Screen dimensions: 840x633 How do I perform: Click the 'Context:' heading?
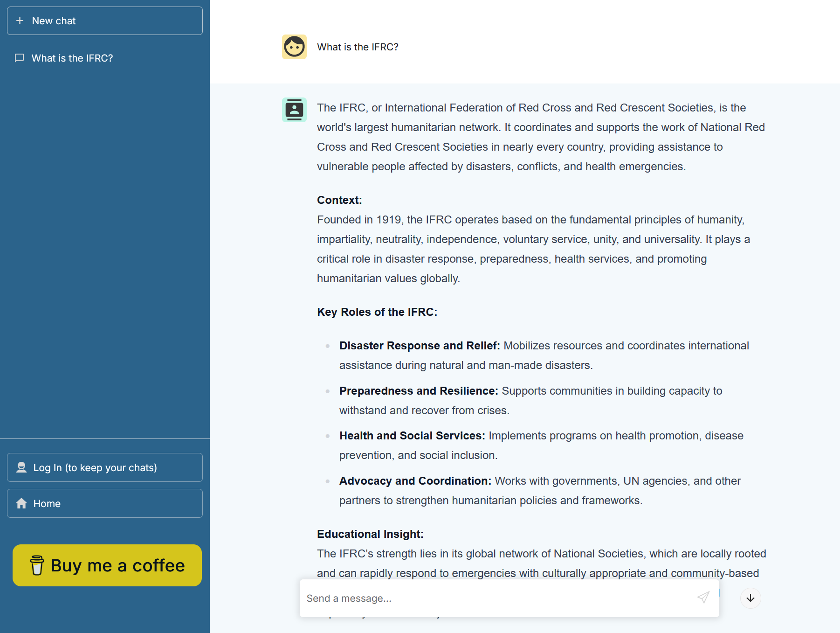pos(339,200)
